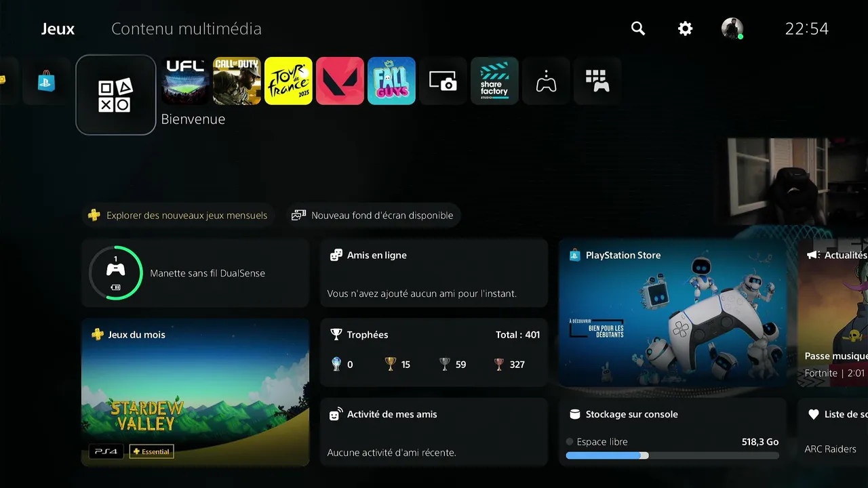The image size is (868, 488).
Task: Click the 518,3 Go free space value
Action: pos(760,442)
